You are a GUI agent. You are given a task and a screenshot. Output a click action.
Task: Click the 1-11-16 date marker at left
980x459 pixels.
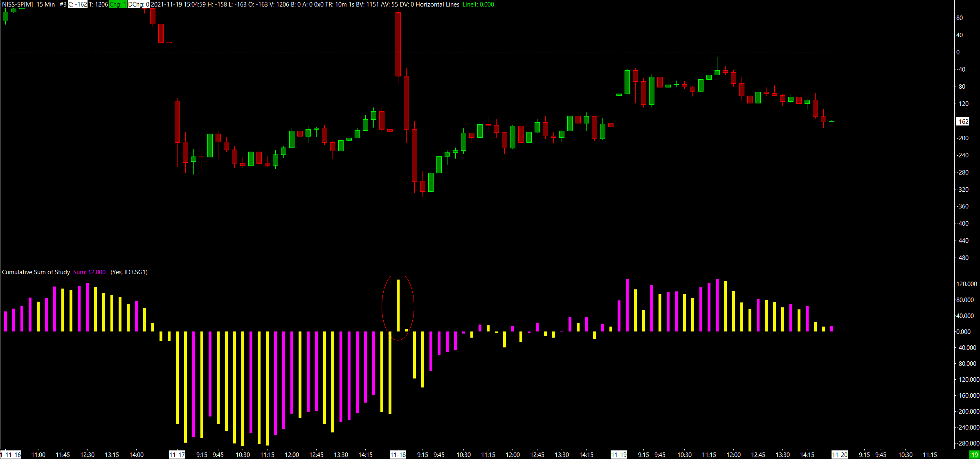(11, 455)
